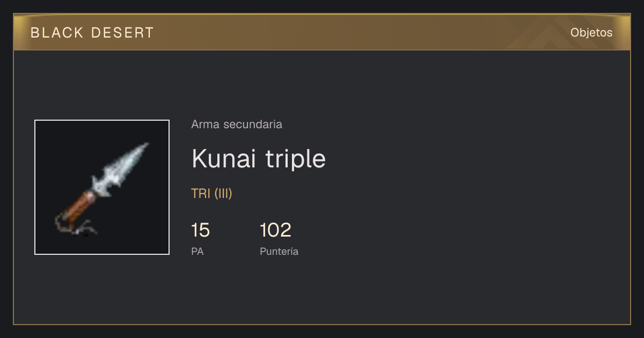Click the Arma secundaria category label
This screenshot has width=644, height=338.
[237, 124]
